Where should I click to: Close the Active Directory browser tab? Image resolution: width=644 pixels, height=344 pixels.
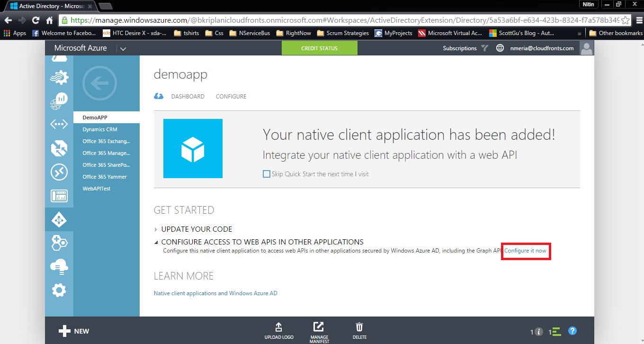point(90,7)
